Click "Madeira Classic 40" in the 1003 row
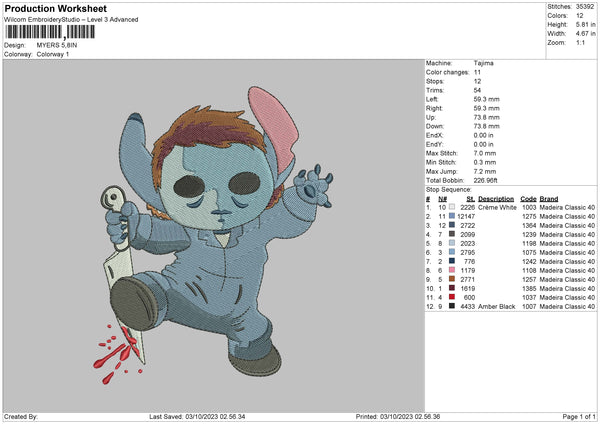600x424 pixels. (567, 207)
